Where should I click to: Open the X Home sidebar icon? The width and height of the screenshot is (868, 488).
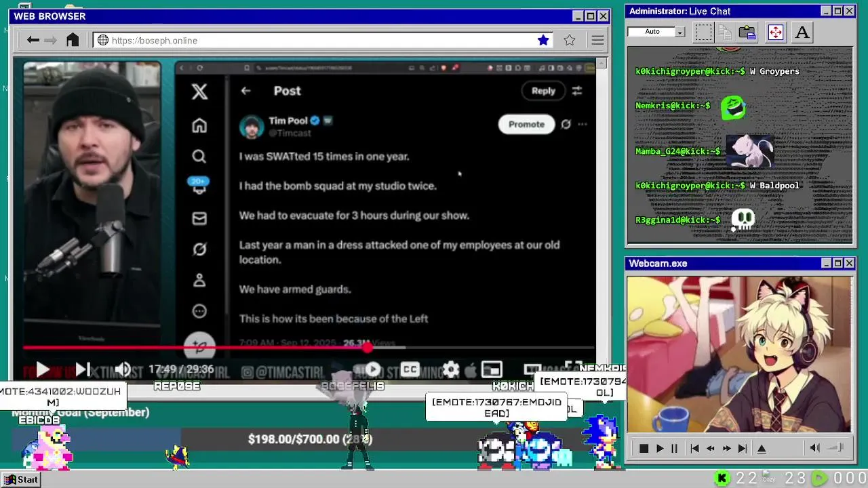(x=199, y=125)
